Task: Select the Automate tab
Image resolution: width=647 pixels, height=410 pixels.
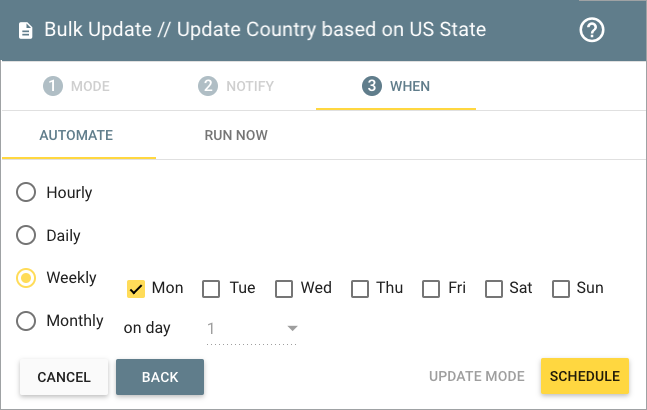Action: pyautogui.click(x=76, y=136)
